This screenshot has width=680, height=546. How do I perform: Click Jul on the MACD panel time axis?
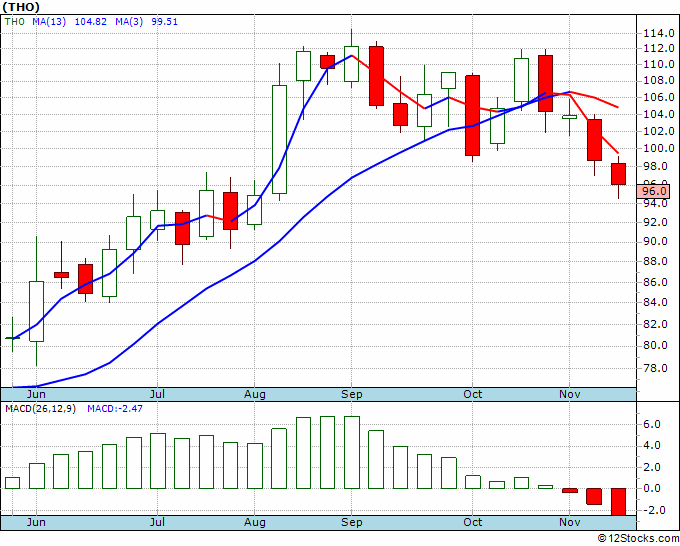(157, 522)
